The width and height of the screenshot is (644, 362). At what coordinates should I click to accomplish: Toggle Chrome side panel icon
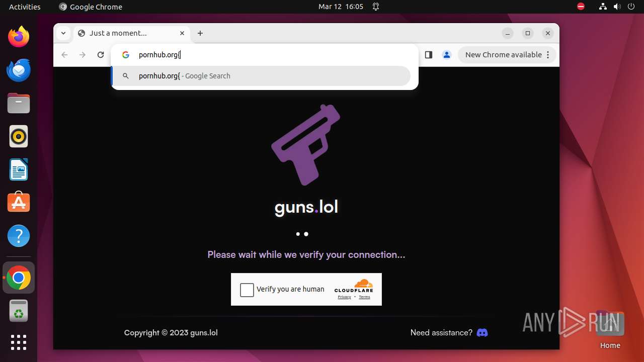pyautogui.click(x=429, y=55)
